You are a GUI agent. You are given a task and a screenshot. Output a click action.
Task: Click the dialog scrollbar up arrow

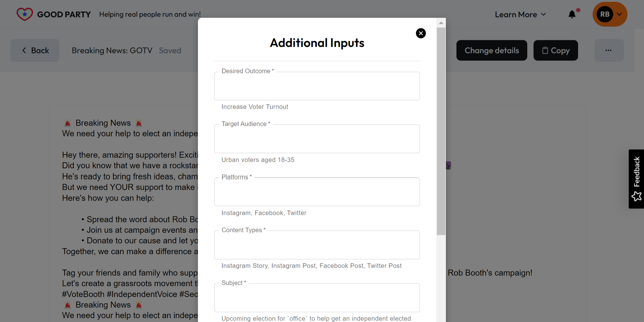pos(441,23)
